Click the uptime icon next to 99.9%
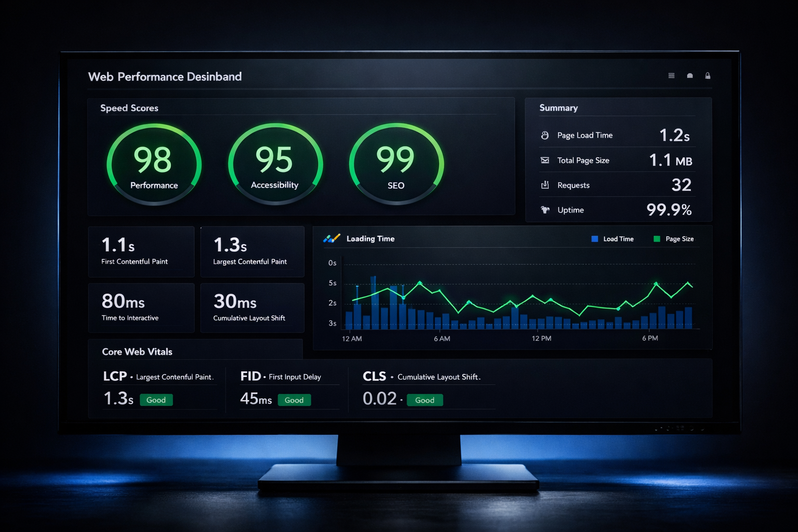This screenshot has width=798, height=532. click(x=544, y=209)
